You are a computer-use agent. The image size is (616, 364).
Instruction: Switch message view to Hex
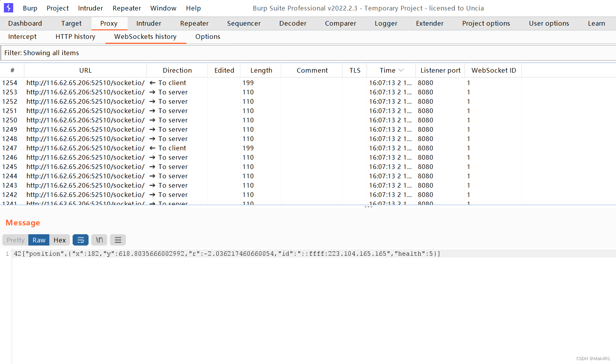coord(60,240)
